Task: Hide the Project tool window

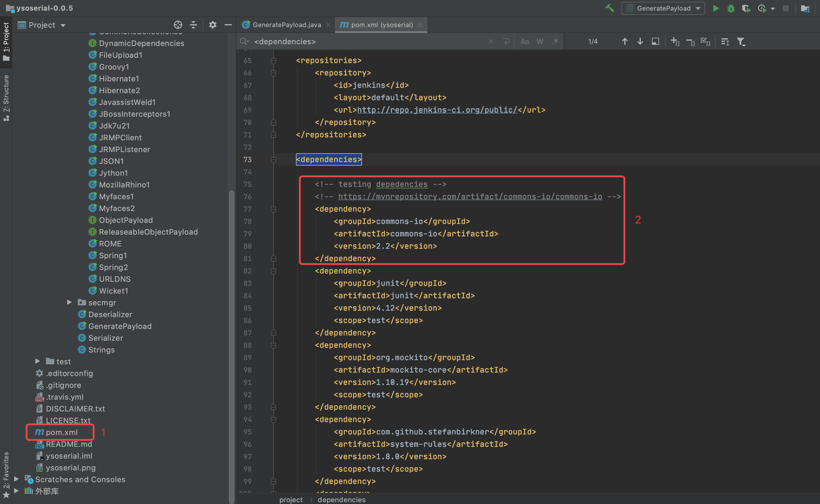Action: point(228,25)
